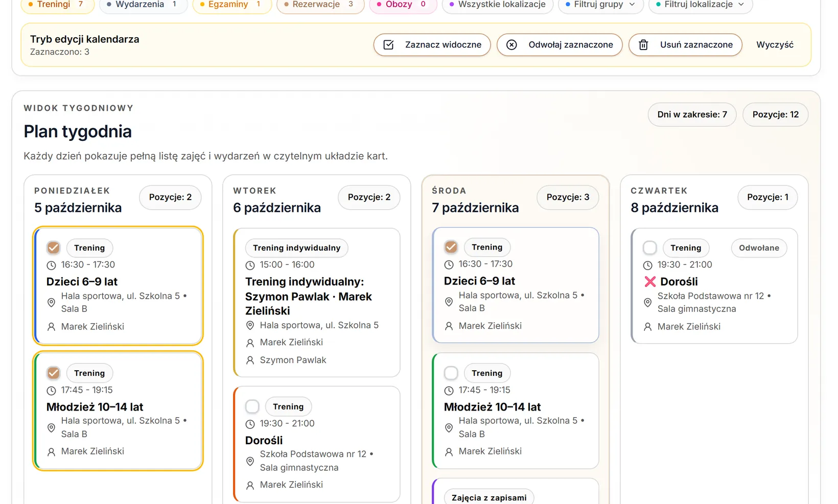Uncheck Wednesday's Dzieci 6–9 lat training checkbox

(x=451, y=247)
